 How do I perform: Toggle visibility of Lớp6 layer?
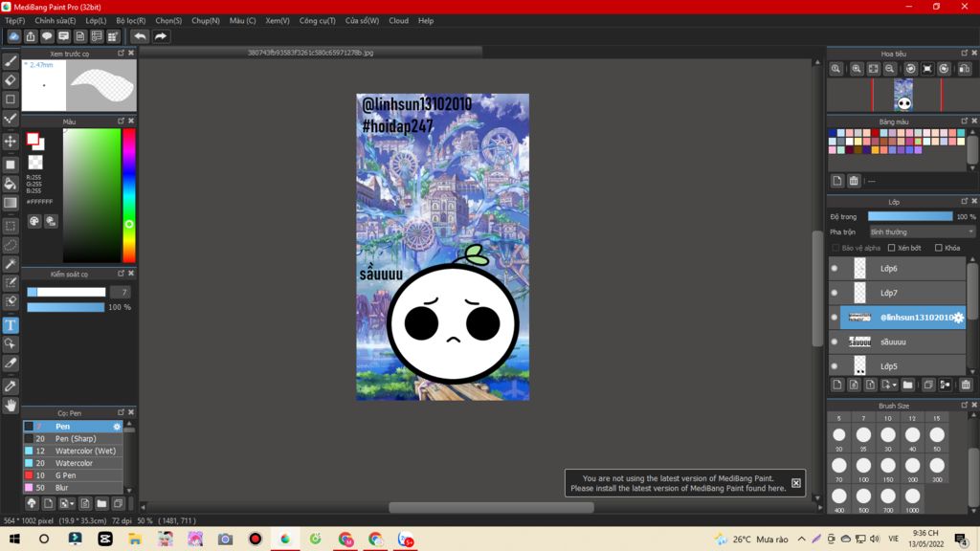[835, 269]
